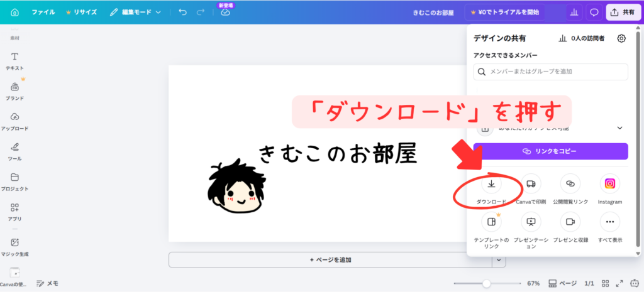Screen dimensions: 644x292
Task: Open the テキスト sidebar panel
Action: [15, 62]
